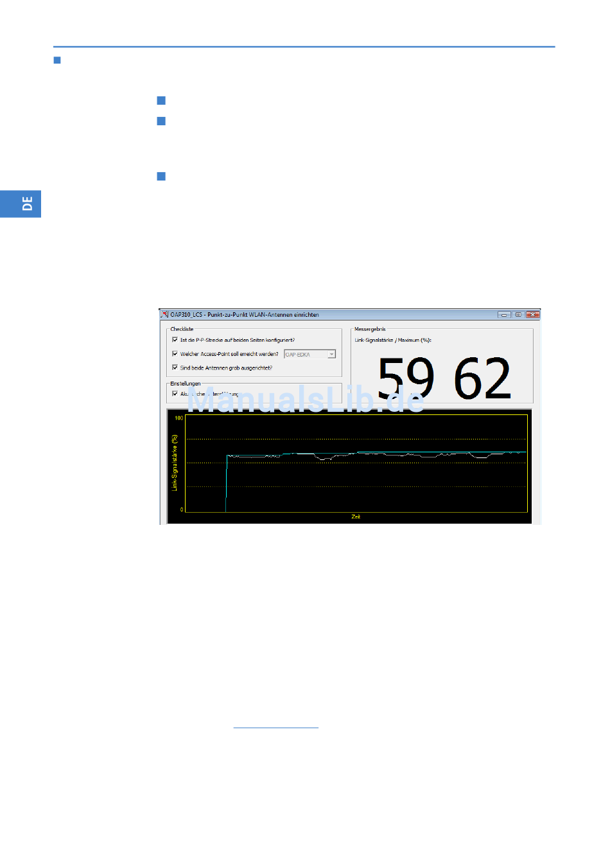The width and height of the screenshot is (610, 868).
Task: Minimize the Punkt-zu-Punkt WLAN-Antennen window
Action: pos(504,315)
